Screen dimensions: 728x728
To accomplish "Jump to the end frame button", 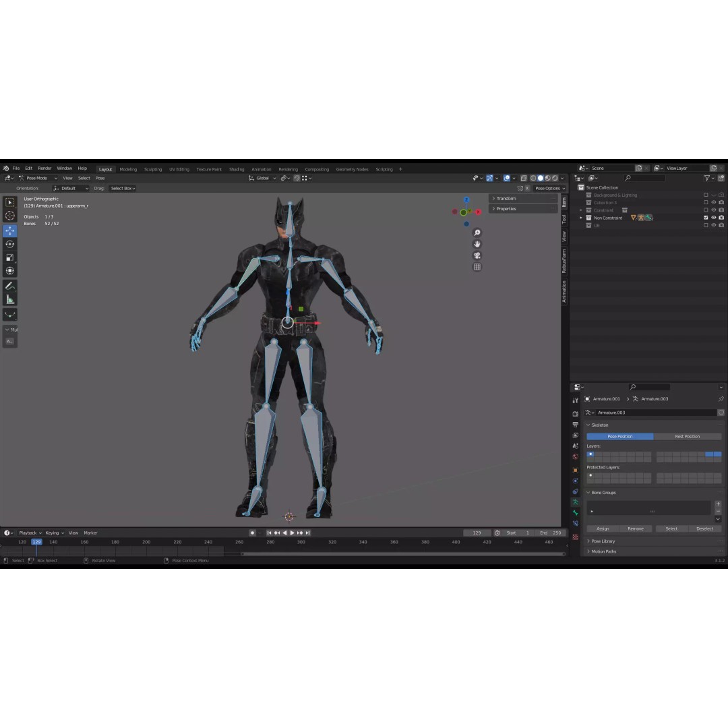I will pos(308,533).
